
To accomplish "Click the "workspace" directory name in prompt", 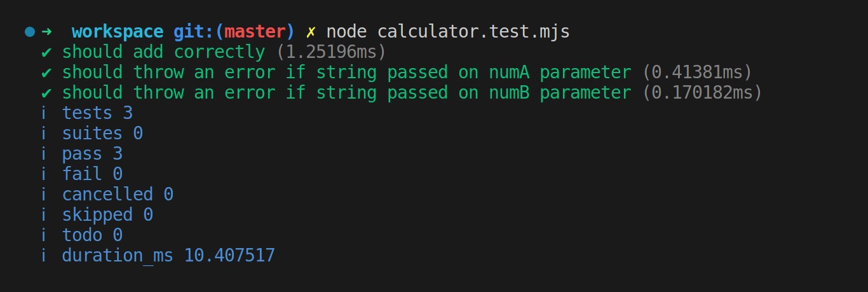I will click(x=118, y=31).
